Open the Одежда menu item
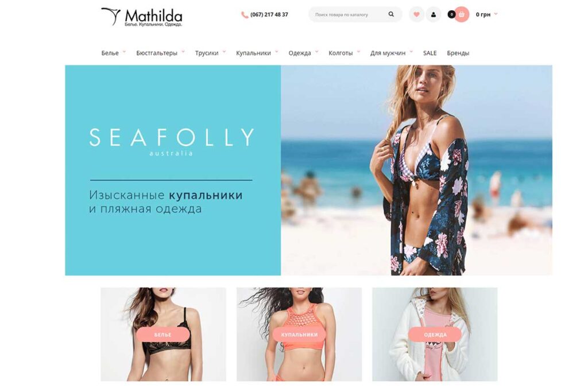The width and height of the screenshot is (588, 392). coord(300,53)
